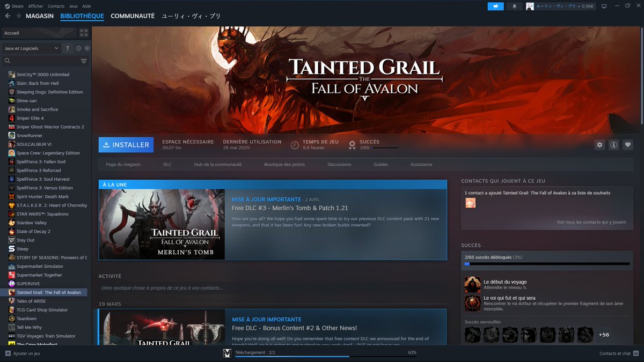Click the library search field
Screen dimensions: 644x362
click(40, 61)
